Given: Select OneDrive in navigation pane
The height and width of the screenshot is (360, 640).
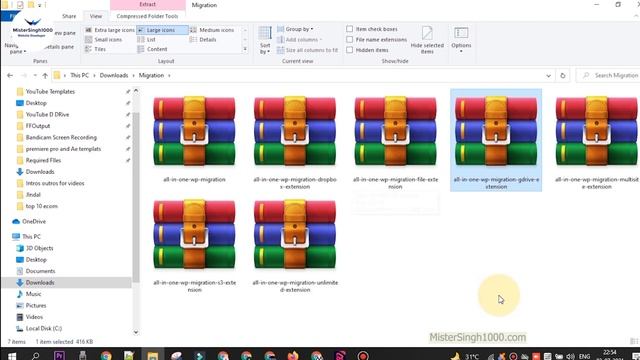Looking at the screenshot, I should [33, 222].
